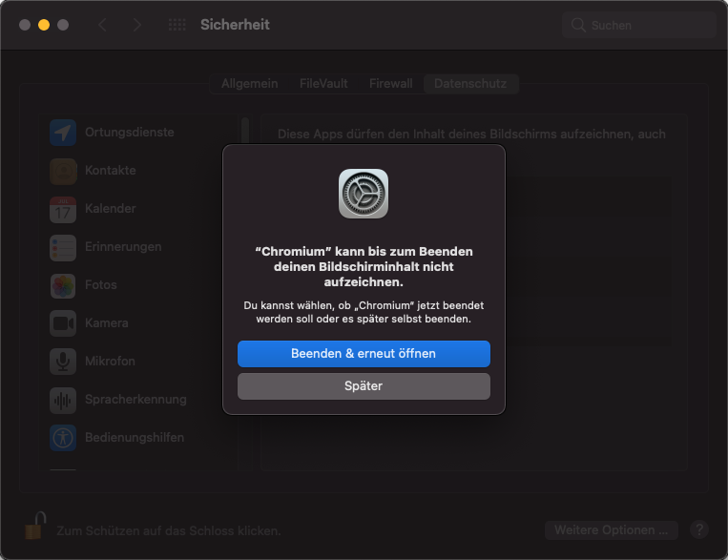The width and height of the screenshot is (728, 560).
Task: Click Erinnerungen label in list
Action: coord(123,246)
